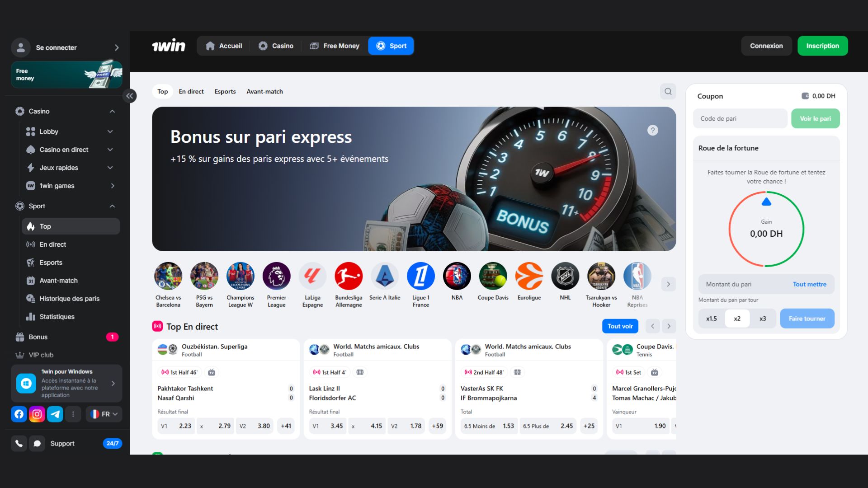Click the Facebook social icon

19,414
